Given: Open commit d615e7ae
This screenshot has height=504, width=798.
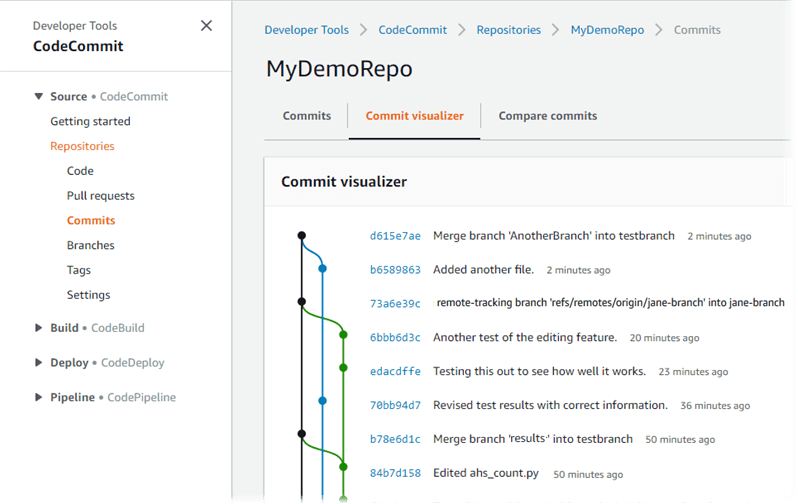Looking at the screenshot, I should coord(395,237).
